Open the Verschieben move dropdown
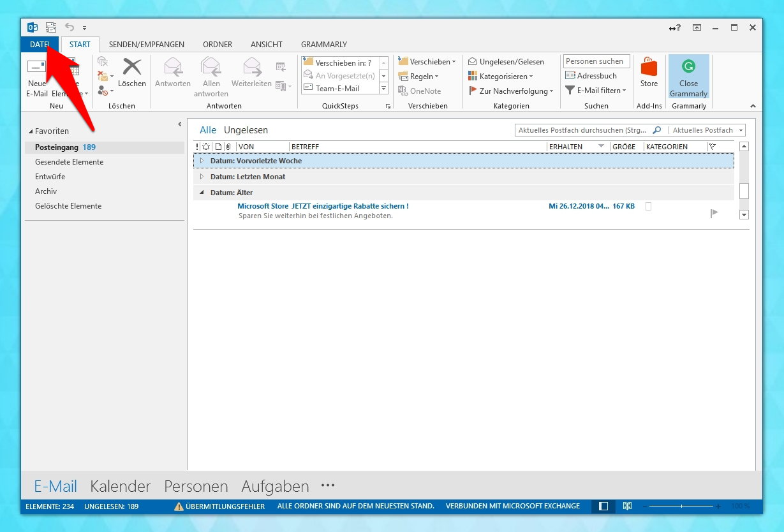Screen dimensions: 784x532 (x=427, y=62)
